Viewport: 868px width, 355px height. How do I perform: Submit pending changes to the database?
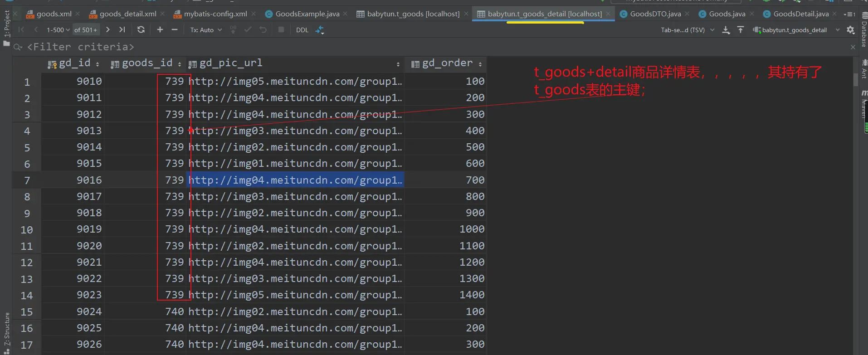(233, 30)
